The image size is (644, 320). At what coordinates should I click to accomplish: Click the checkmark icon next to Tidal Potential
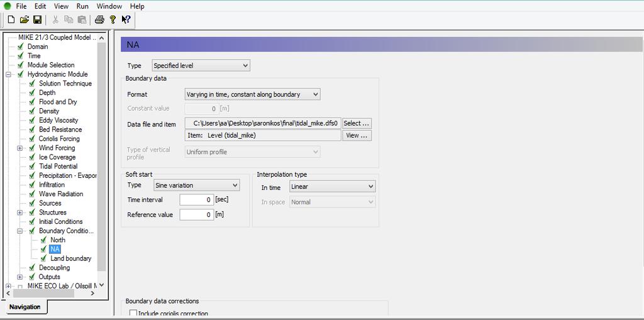pyautogui.click(x=32, y=167)
